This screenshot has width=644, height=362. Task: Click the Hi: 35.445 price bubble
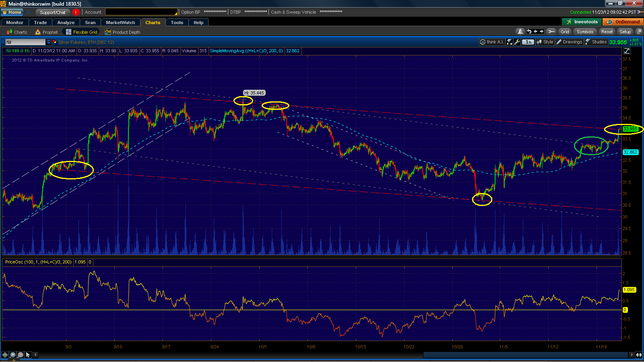(254, 93)
